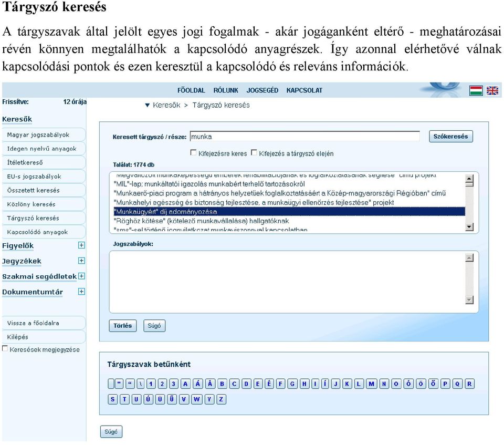The height and width of the screenshot is (445, 504).
Task: Filter keywords by letter S
Action: 112,399
